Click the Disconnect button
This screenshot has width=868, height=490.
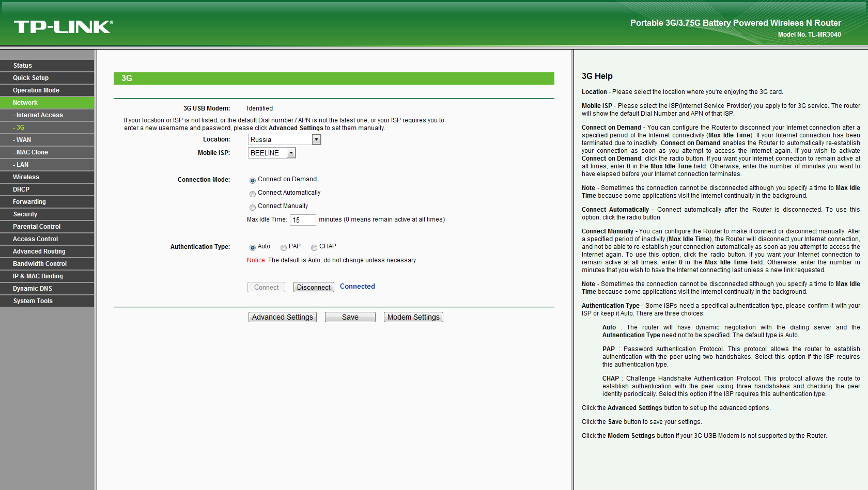(314, 287)
